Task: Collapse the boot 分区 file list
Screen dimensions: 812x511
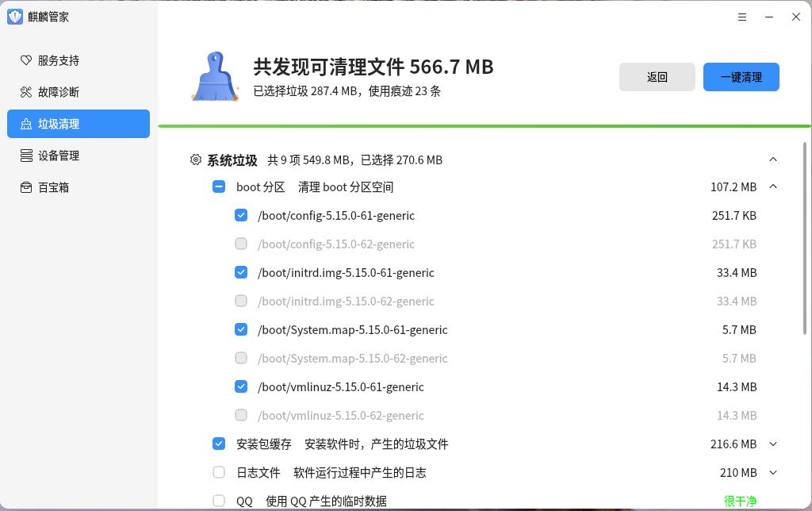Action: [x=773, y=186]
